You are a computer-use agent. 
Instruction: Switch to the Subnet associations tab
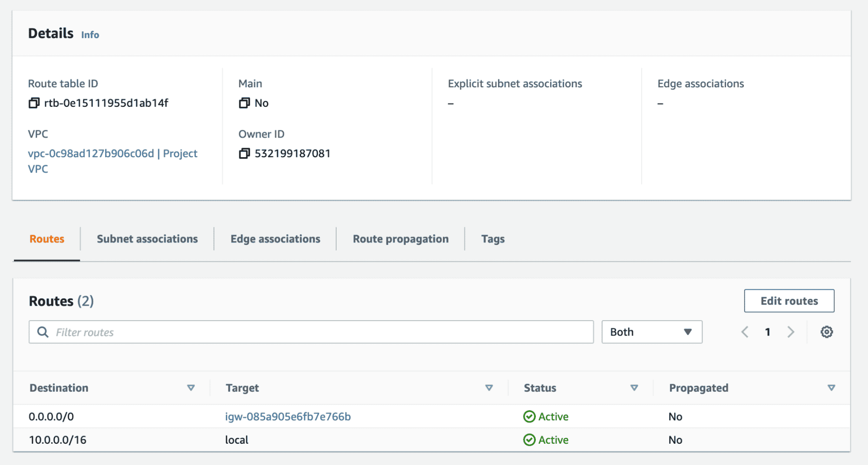[x=147, y=238]
